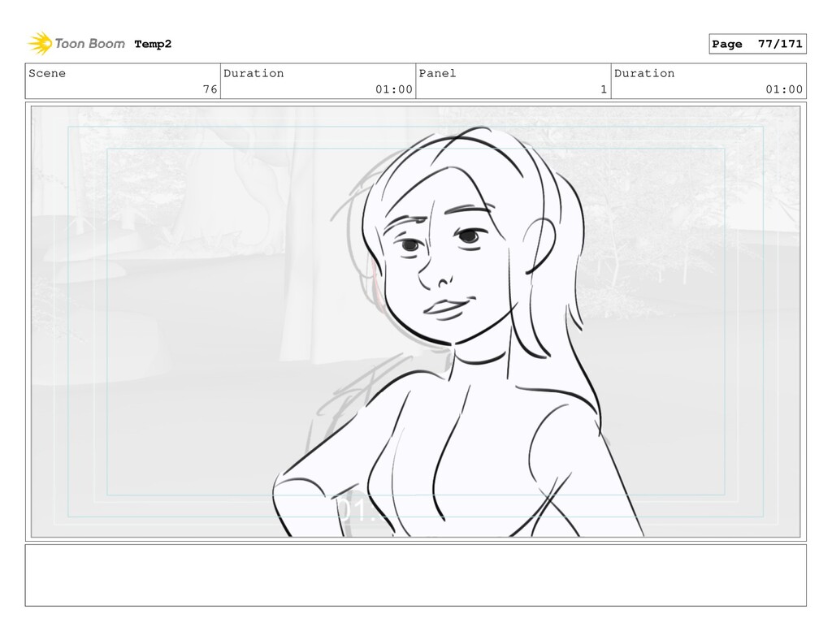Click the Duration value next to Scene

(394, 89)
